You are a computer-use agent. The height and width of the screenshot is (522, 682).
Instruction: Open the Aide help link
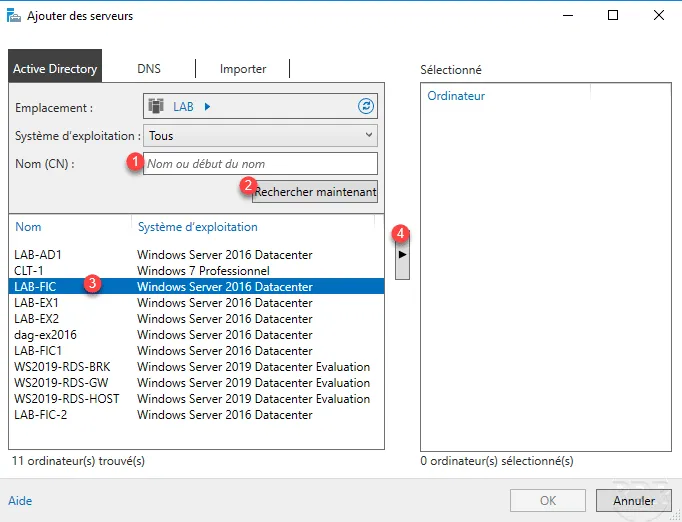coord(20,500)
